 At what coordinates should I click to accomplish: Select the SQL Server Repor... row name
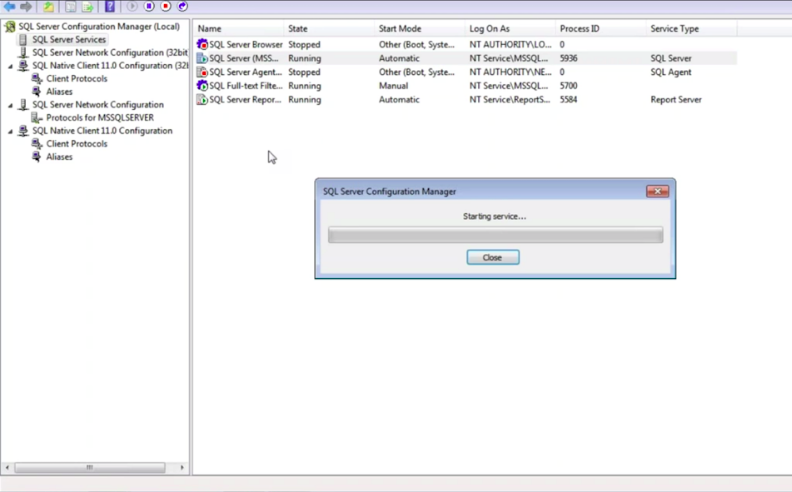245,100
